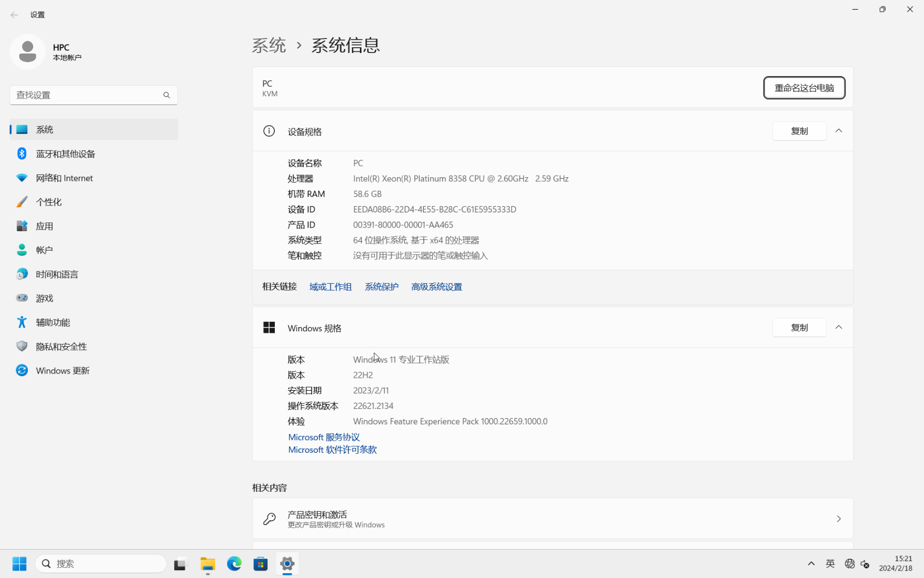This screenshot has height=578, width=924.
Task: Click the Windows 更新 sync icon
Action: click(22, 370)
